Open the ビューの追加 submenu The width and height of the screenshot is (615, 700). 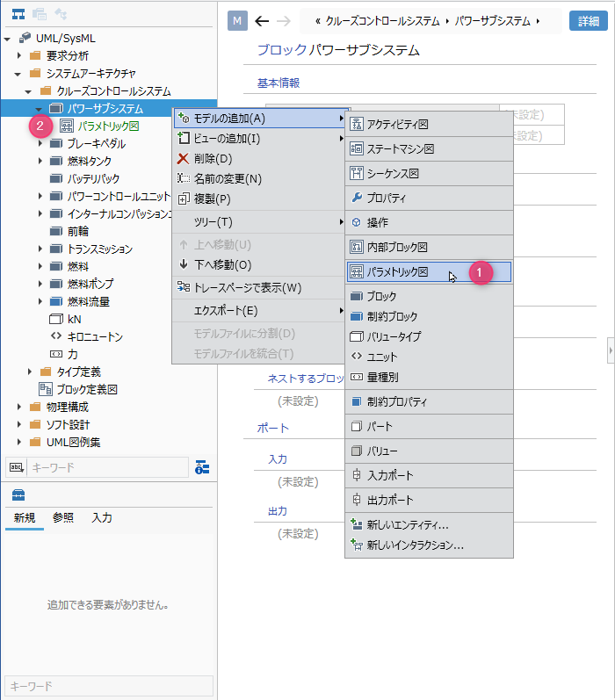click(227, 139)
